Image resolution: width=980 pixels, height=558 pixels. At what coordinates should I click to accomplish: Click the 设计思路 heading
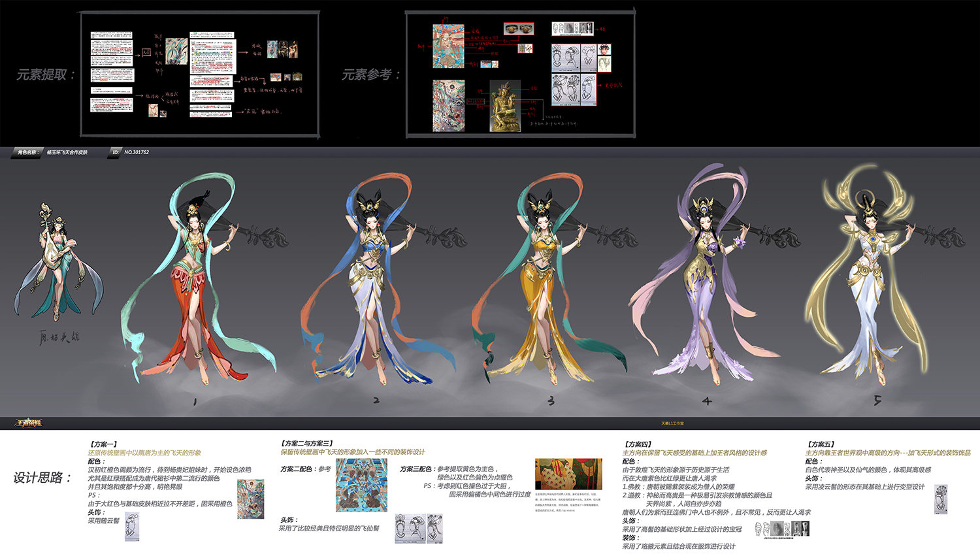[42, 478]
